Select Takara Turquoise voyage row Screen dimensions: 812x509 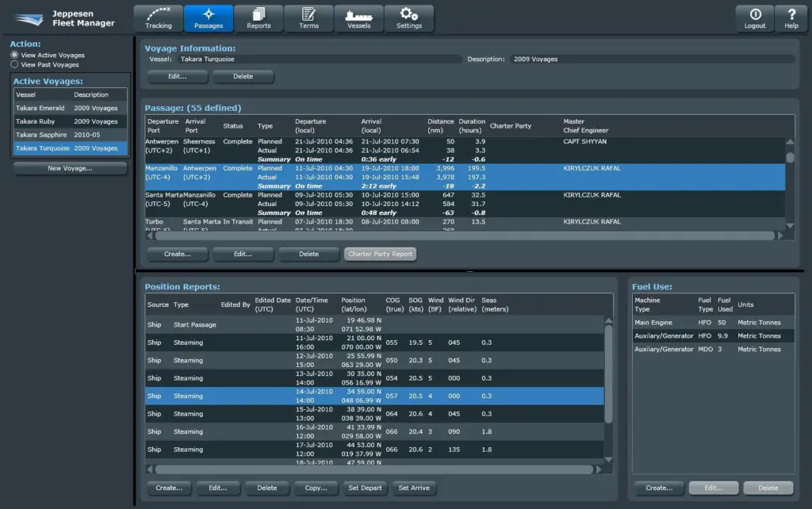pos(70,148)
